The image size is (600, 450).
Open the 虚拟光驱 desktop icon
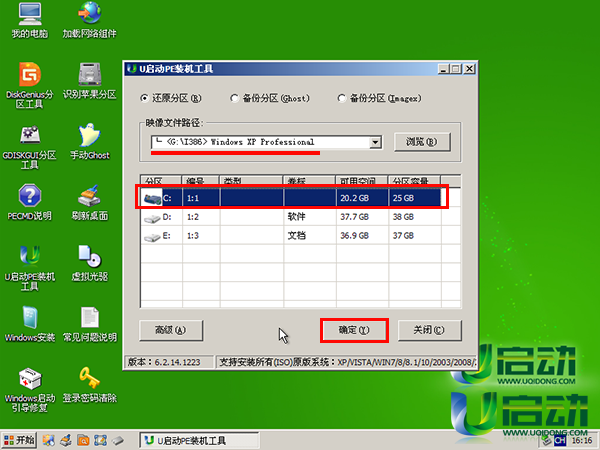(90, 263)
